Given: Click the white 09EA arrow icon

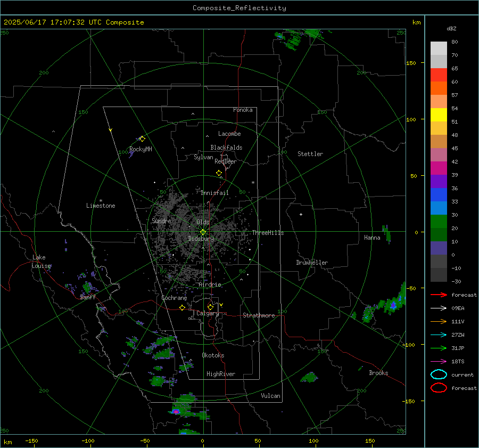Looking at the screenshot, I should [x=439, y=308].
